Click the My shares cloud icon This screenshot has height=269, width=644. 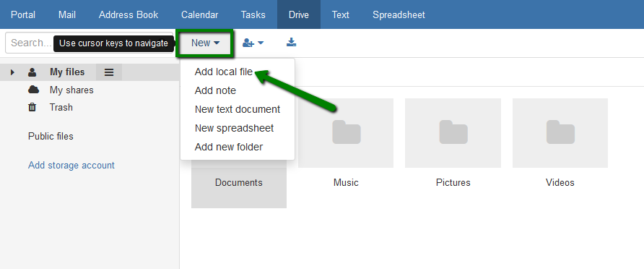click(x=33, y=90)
